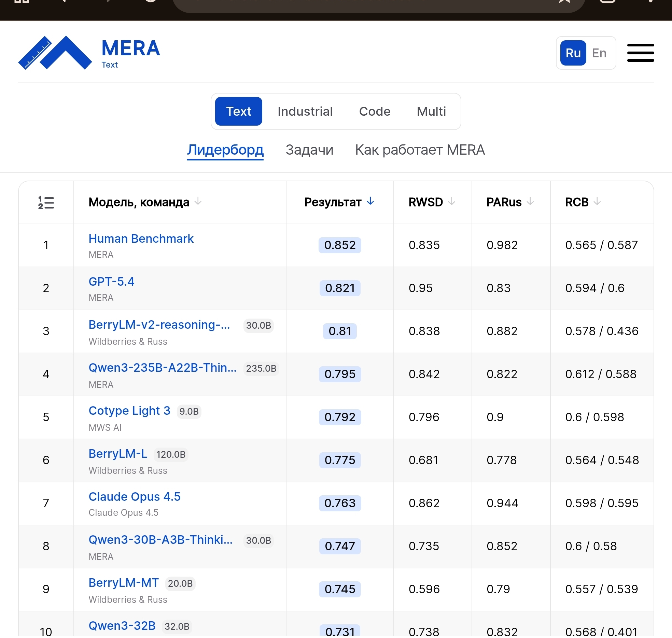Viewport: 672px width, 638px height.
Task: Open the BerryLM-L model link
Action: (x=118, y=454)
